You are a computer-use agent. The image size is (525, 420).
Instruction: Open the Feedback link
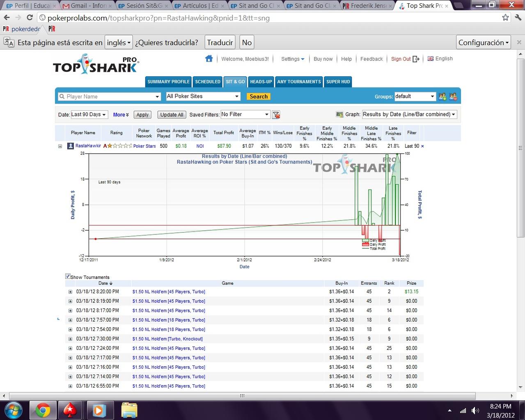(x=371, y=59)
